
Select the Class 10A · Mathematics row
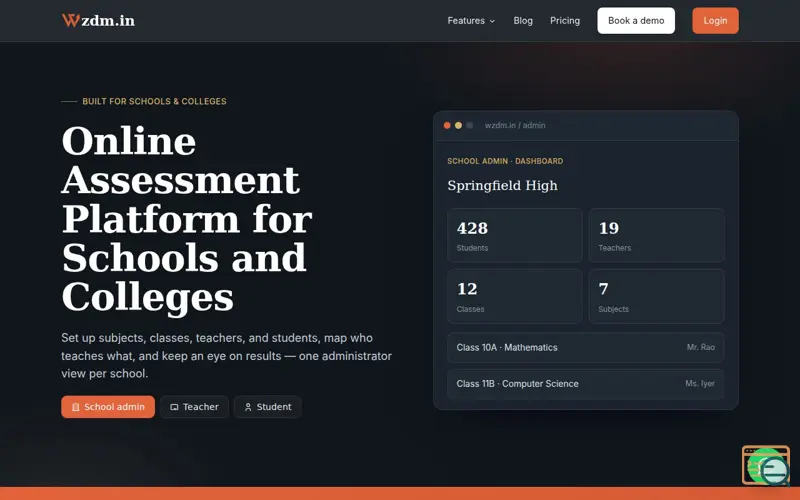coord(586,347)
